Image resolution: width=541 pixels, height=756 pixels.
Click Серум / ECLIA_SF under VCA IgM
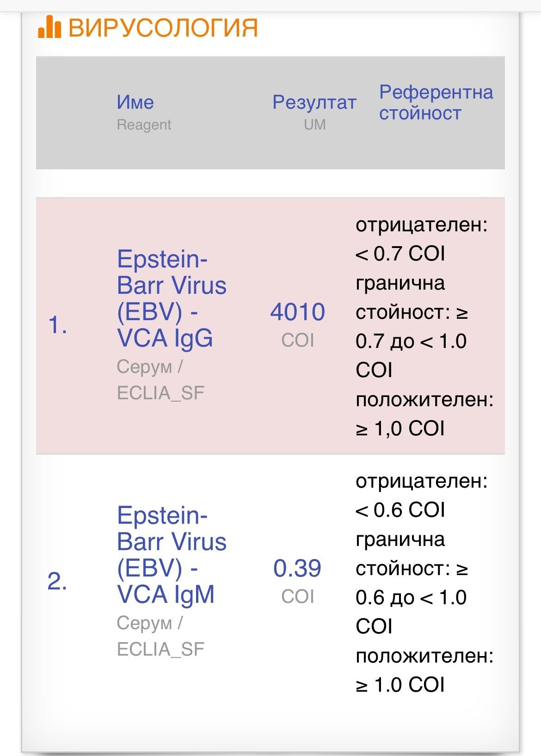coord(160,636)
